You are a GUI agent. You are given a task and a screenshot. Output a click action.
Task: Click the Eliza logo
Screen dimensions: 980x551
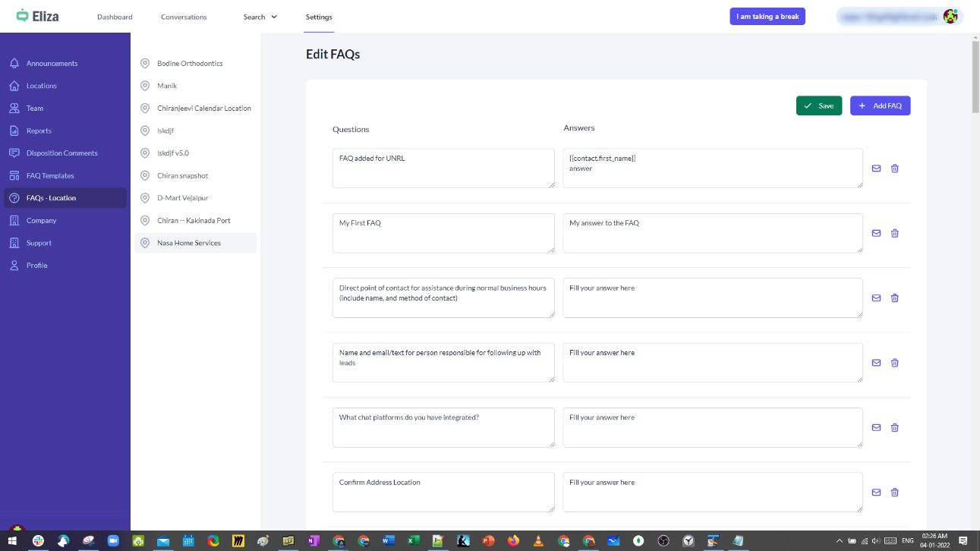point(37,16)
